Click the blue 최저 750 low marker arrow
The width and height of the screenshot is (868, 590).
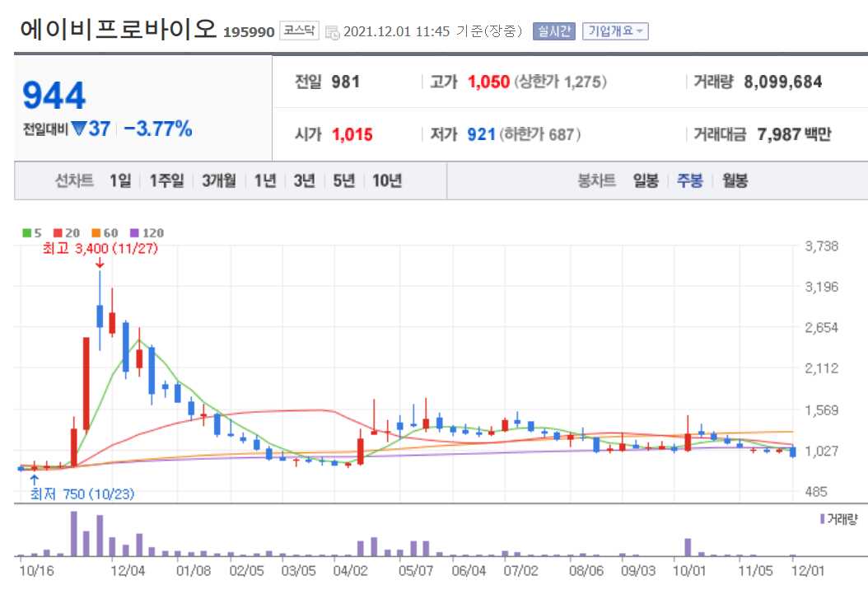(x=34, y=479)
